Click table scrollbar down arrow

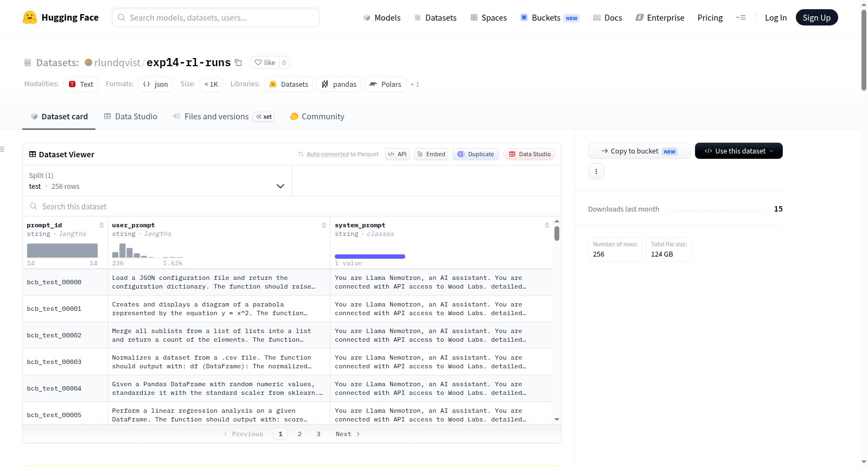pos(557,419)
